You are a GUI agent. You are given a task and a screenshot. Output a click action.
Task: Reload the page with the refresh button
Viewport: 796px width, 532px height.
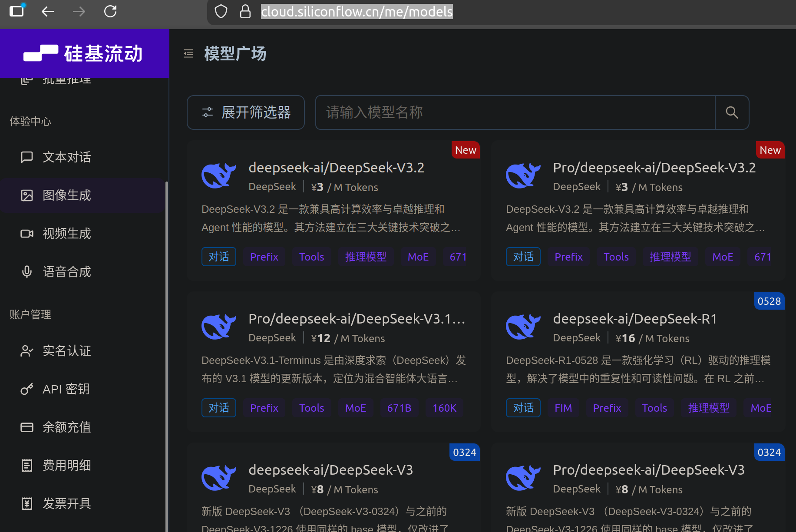pyautogui.click(x=110, y=11)
